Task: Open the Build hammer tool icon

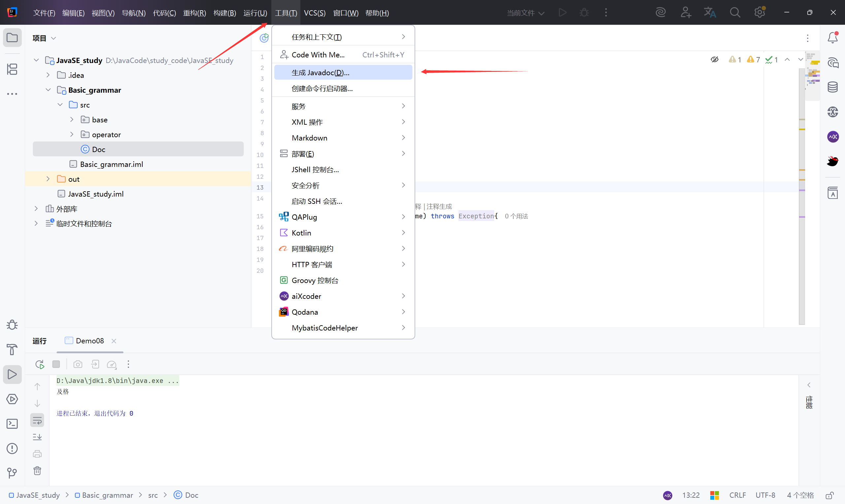Action: click(x=12, y=350)
